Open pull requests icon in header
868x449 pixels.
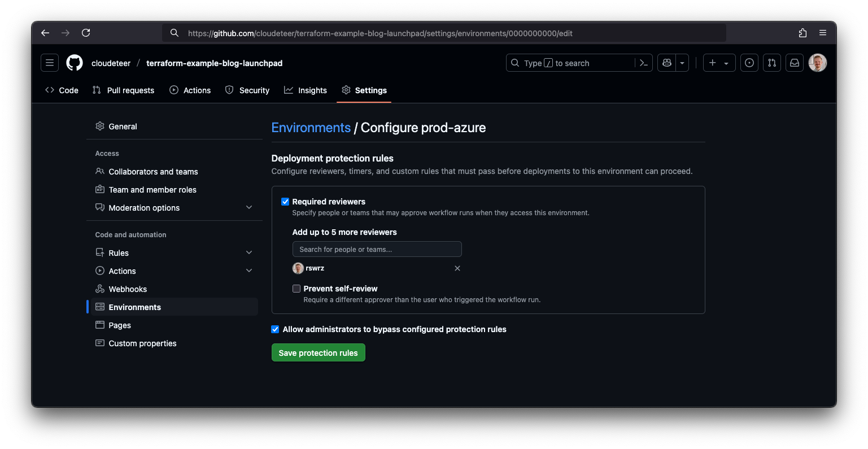tap(772, 63)
